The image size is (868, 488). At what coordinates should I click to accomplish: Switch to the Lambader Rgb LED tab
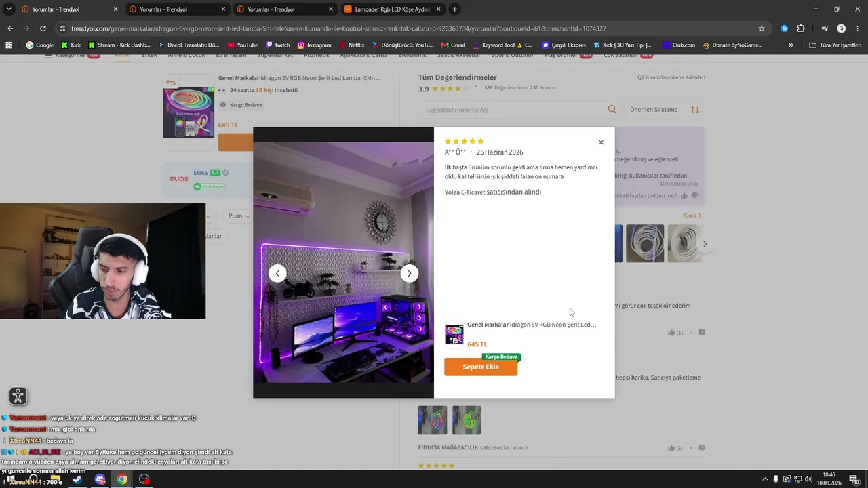pyautogui.click(x=393, y=9)
